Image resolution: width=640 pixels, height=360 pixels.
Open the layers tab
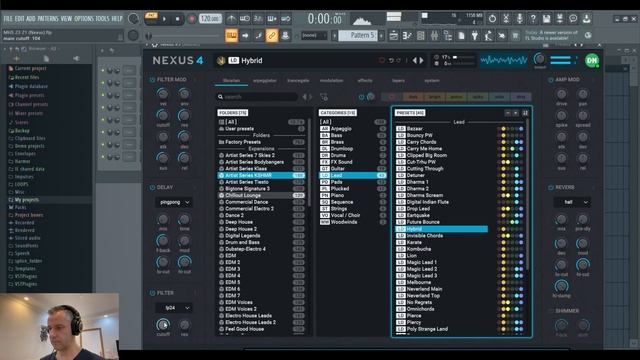click(398, 80)
